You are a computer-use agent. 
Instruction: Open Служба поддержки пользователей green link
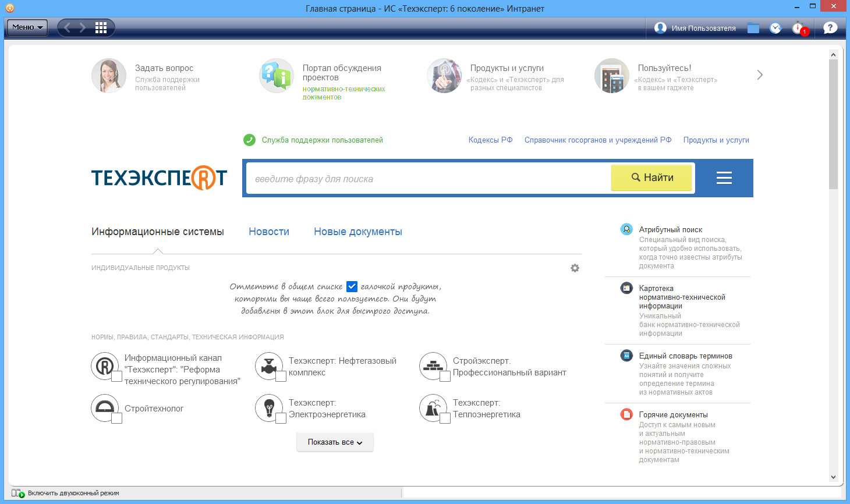tap(323, 140)
